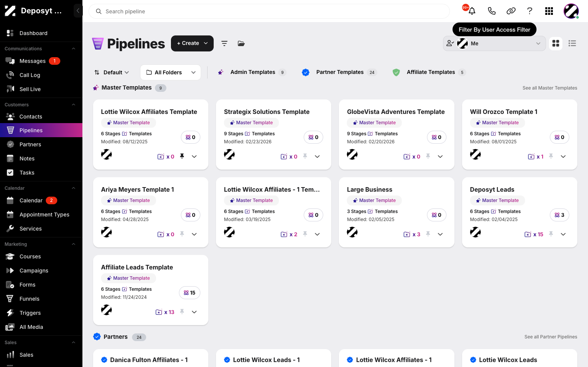Open the notifications bell
This screenshot has height=367, width=588.
pos(472,11)
